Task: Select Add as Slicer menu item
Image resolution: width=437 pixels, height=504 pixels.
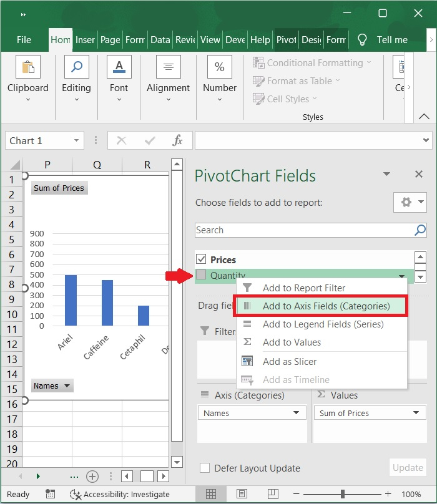Action: click(x=321, y=362)
